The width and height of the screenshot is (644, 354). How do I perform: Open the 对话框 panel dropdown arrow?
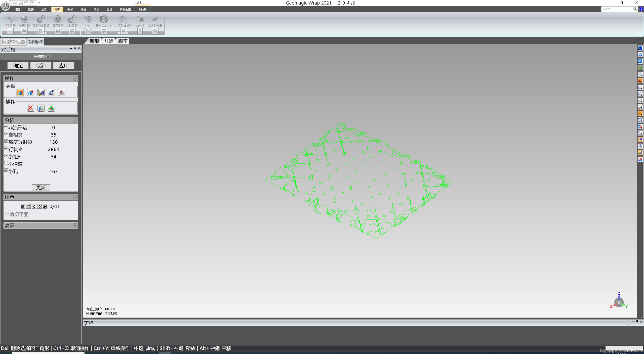[x=71, y=49]
